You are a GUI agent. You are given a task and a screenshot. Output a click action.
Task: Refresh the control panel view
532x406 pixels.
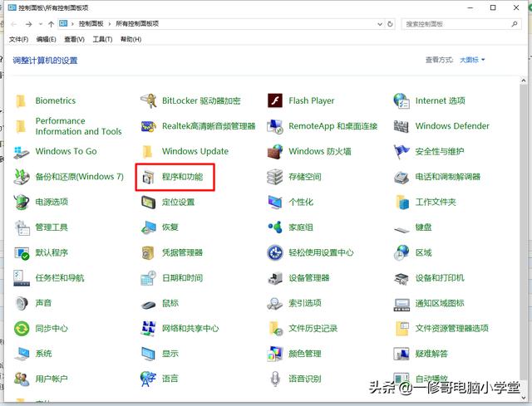(x=390, y=24)
